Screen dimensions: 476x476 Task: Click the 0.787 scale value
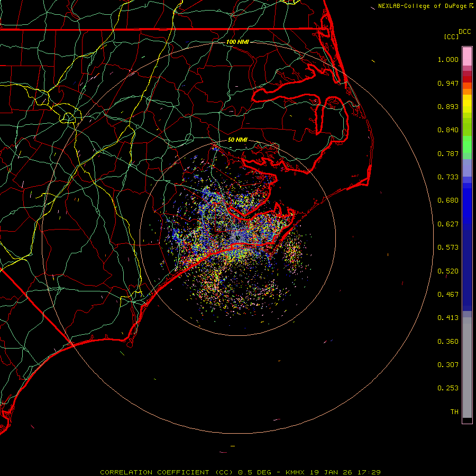pyautogui.click(x=448, y=153)
